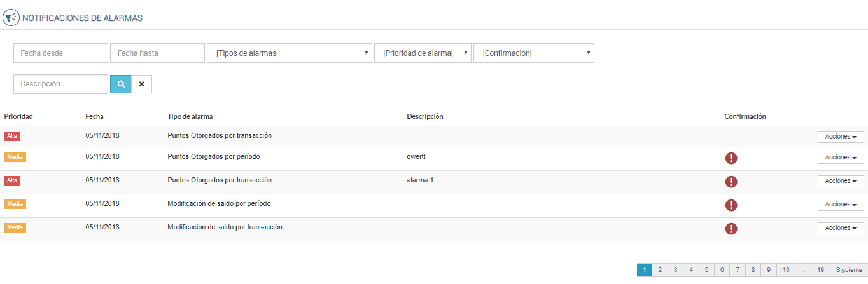Focus the Fecha desde date field

[x=60, y=53]
